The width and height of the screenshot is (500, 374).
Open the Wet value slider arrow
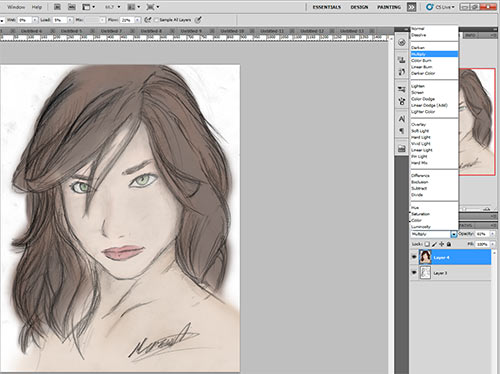35,20
